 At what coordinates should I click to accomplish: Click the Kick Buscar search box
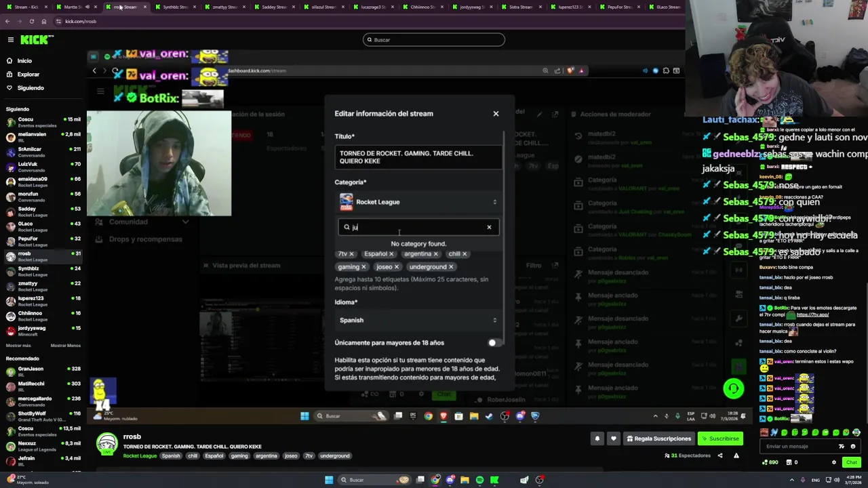tap(434, 40)
